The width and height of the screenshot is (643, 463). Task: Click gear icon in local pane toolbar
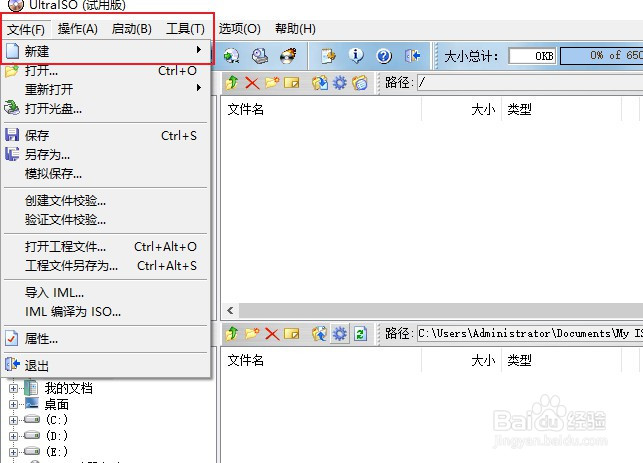(340, 334)
